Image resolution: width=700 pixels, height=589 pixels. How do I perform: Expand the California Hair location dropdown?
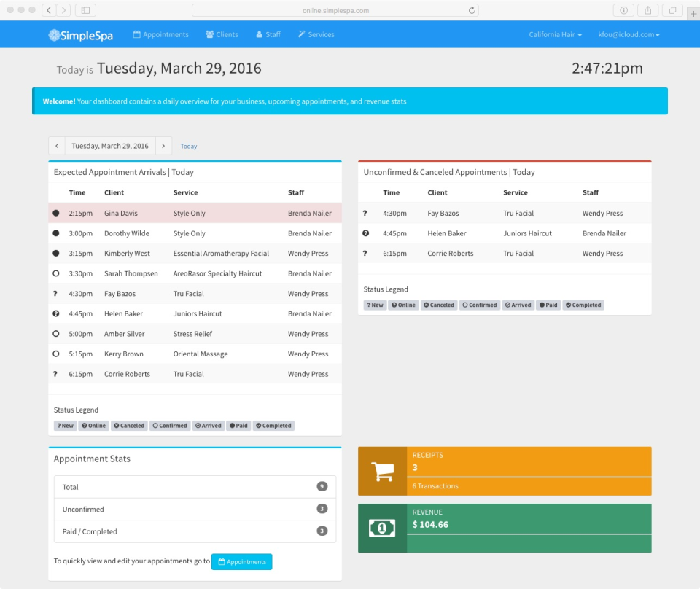click(x=556, y=34)
